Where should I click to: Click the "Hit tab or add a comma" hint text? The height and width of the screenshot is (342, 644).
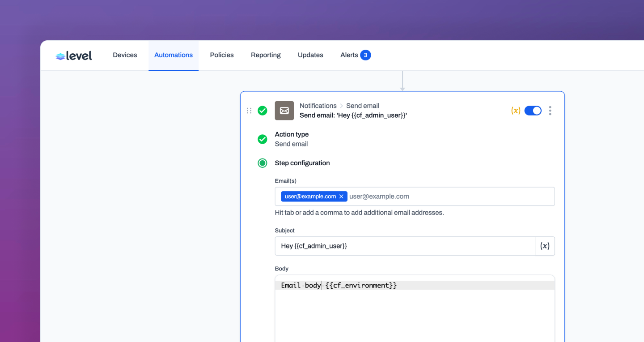360,213
